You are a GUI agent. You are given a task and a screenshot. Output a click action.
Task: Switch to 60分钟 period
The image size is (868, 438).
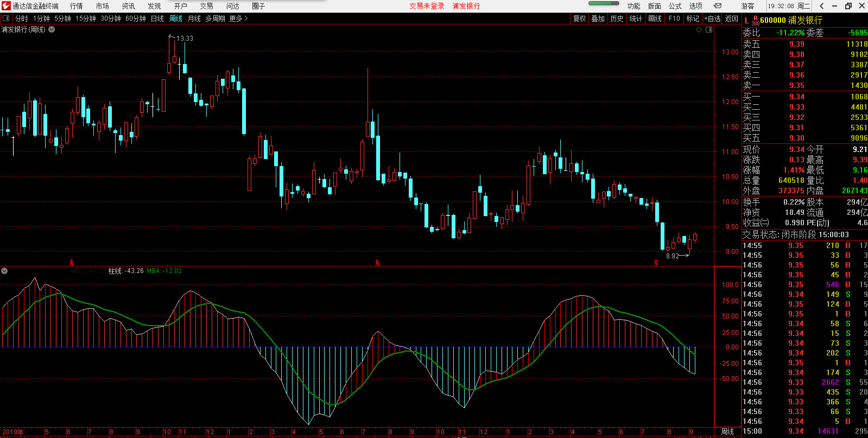point(136,18)
